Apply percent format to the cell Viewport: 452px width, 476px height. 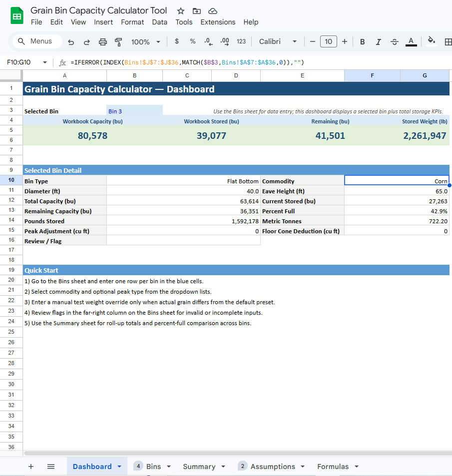pos(192,42)
